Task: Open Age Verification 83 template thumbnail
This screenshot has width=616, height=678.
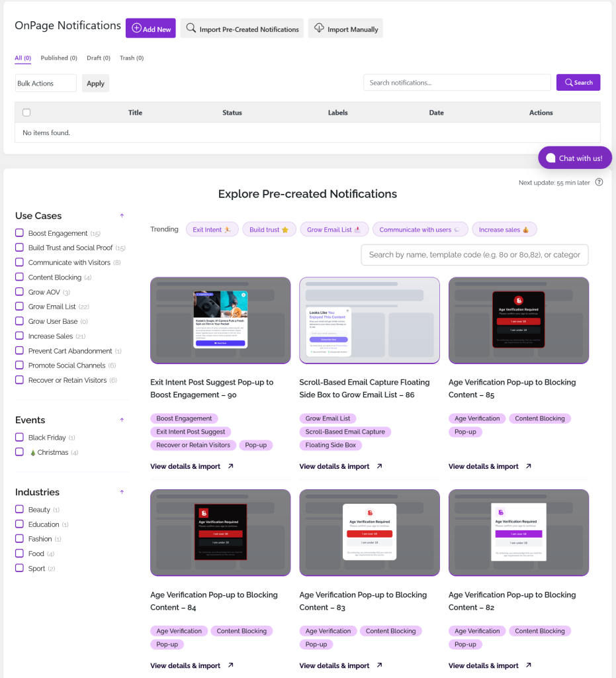Action: [369, 533]
